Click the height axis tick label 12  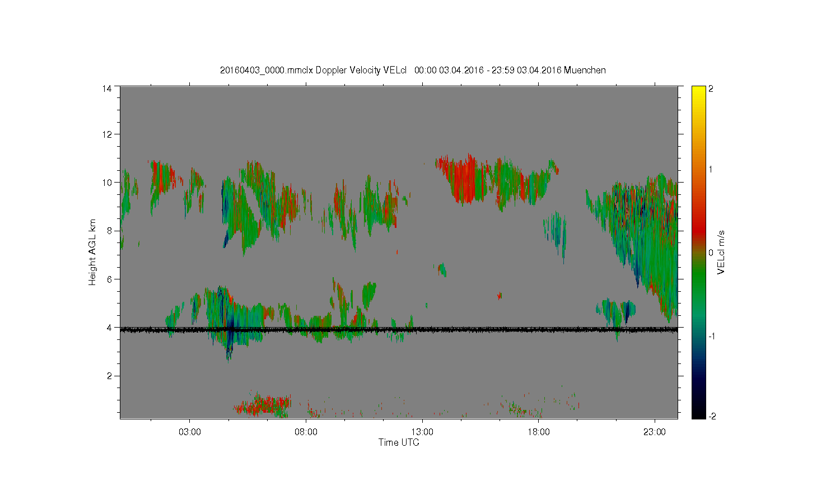point(106,134)
